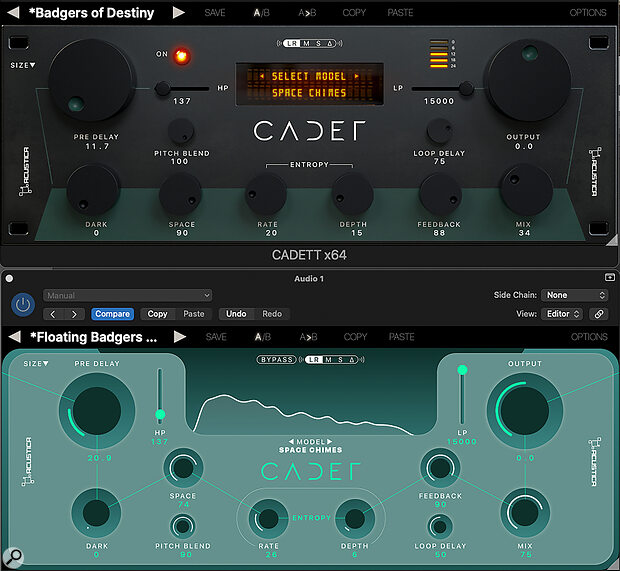Click magnifier zoom icon at bottom-left corner
The height and width of the screenshot is (571, 620).
tap(13, 558)
